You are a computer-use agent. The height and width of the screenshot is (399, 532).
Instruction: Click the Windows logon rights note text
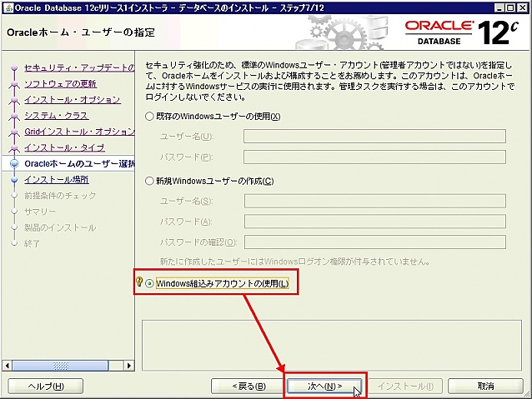tap(295, 262)
